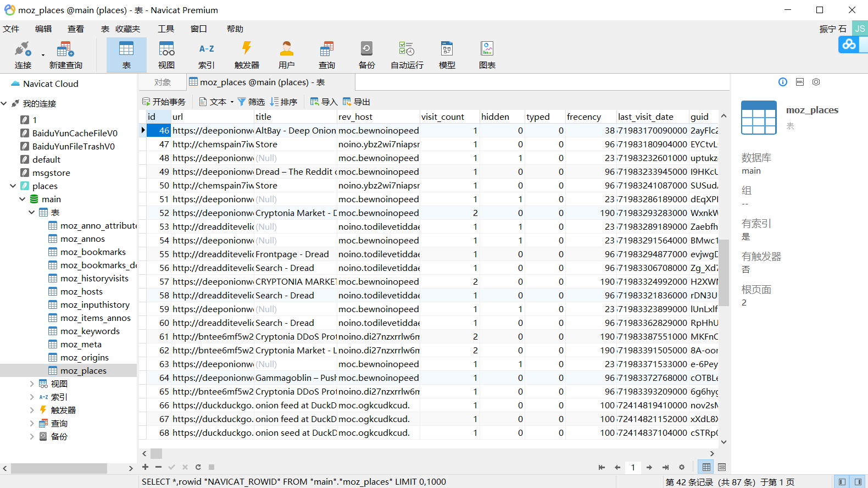868x488 pixels.
Task: Click the JS user avatar
Action: coord(860,29)
